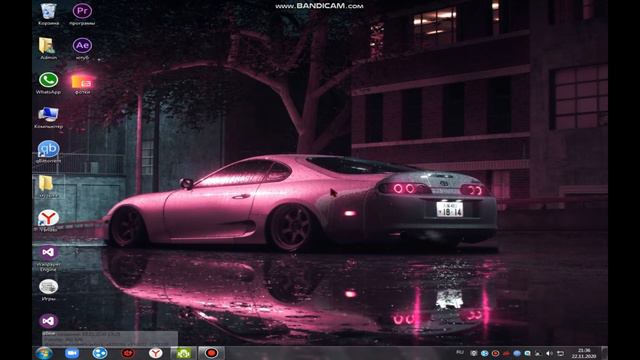This screenshot has height=360, width=640.
Task: Open the Игры desktop icon
Action: point(48,289)
